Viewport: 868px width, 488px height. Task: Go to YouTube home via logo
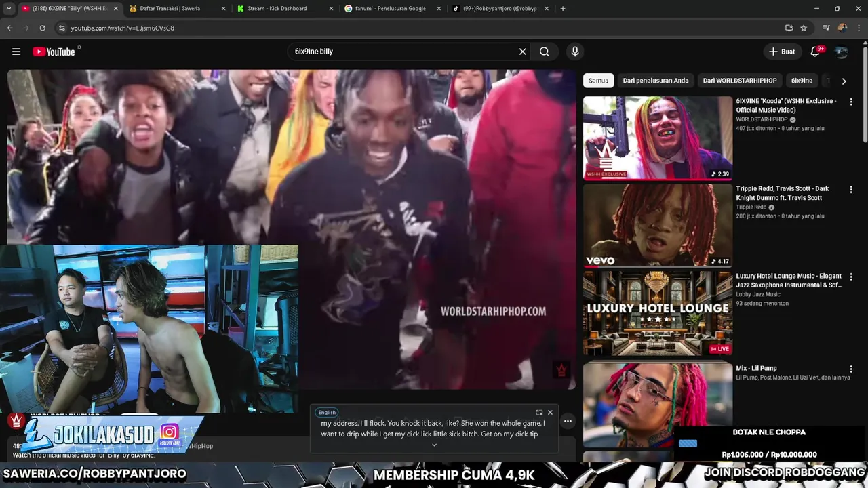[54, 52]
